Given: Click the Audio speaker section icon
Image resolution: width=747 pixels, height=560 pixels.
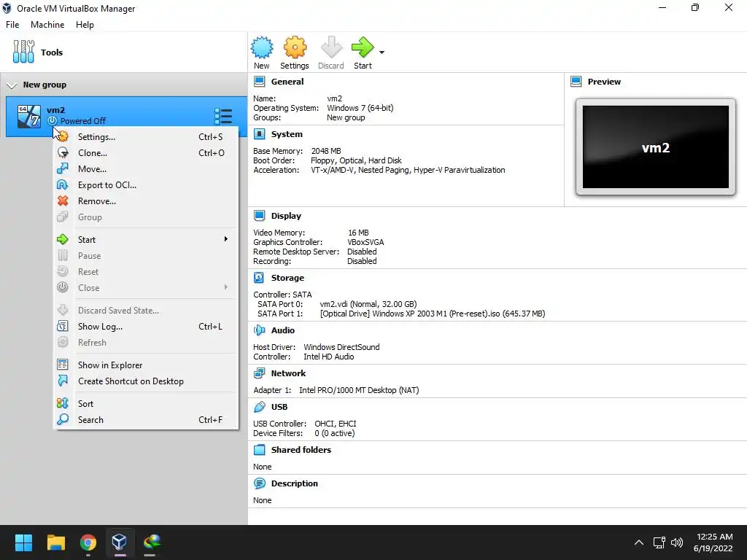Looking at the screenshot, I should click(x=259, y=330).
